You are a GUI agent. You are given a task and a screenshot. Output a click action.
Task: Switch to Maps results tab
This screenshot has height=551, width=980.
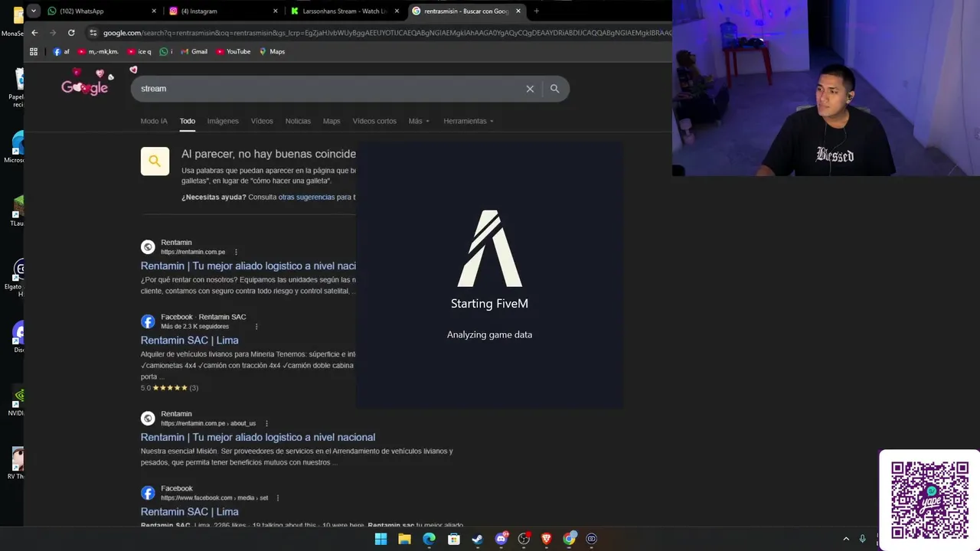[x=332, y=121]
